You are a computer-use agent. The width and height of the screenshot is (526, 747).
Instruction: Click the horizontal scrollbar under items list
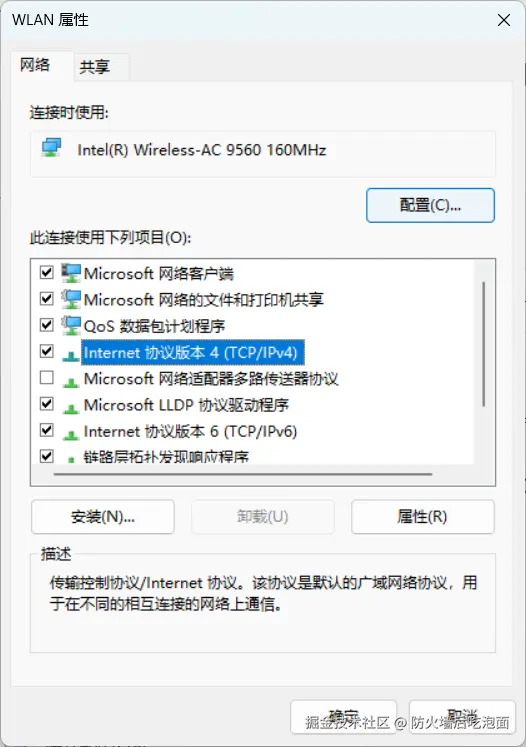click(x=243, y=474)
